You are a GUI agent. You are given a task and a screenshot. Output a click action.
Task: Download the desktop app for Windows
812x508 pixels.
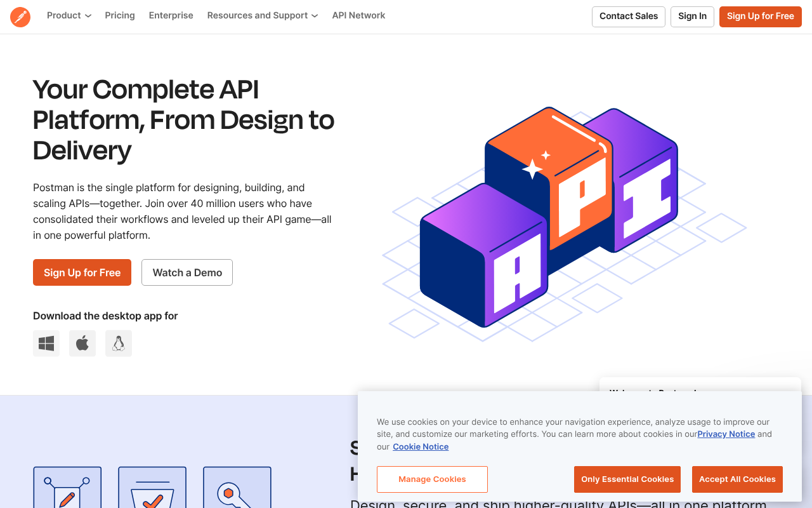pos(46,343)
